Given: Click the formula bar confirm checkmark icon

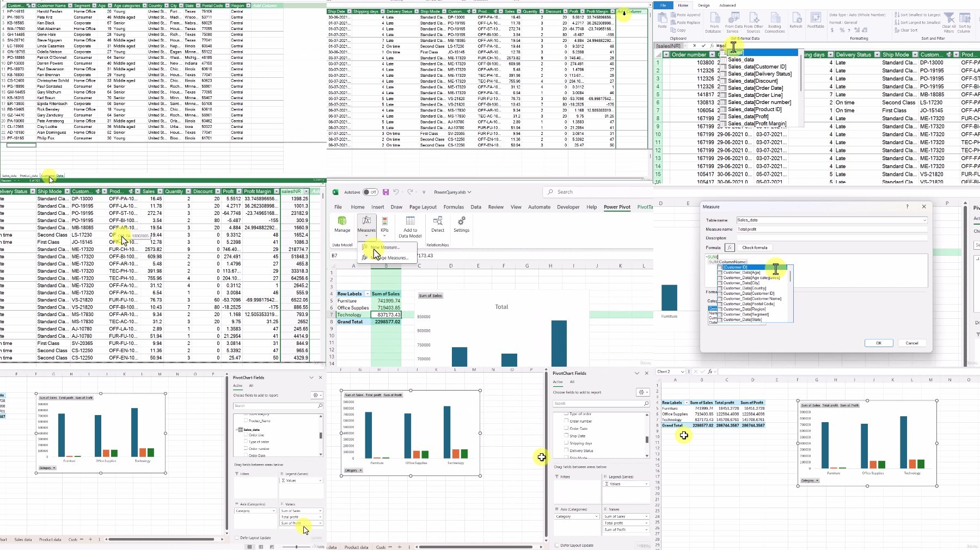Looking at the screenshot, I should (703, 46).
